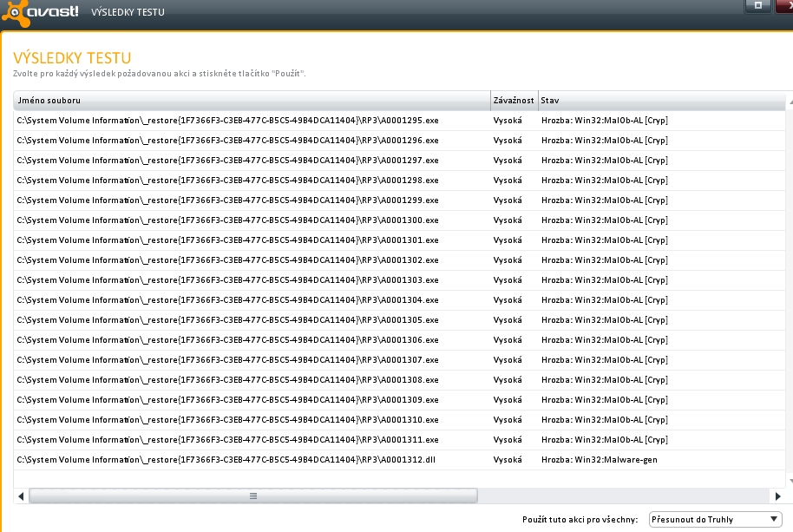
Task: Select the A0001300.exe file entry
Action: pyautogui.click(x=227, y=220)
